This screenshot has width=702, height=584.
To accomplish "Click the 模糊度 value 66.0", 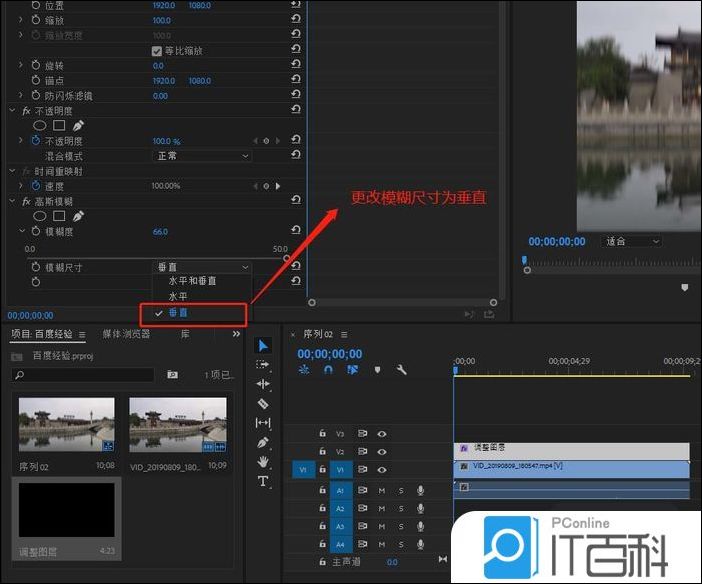I will [x=160, y=232].
